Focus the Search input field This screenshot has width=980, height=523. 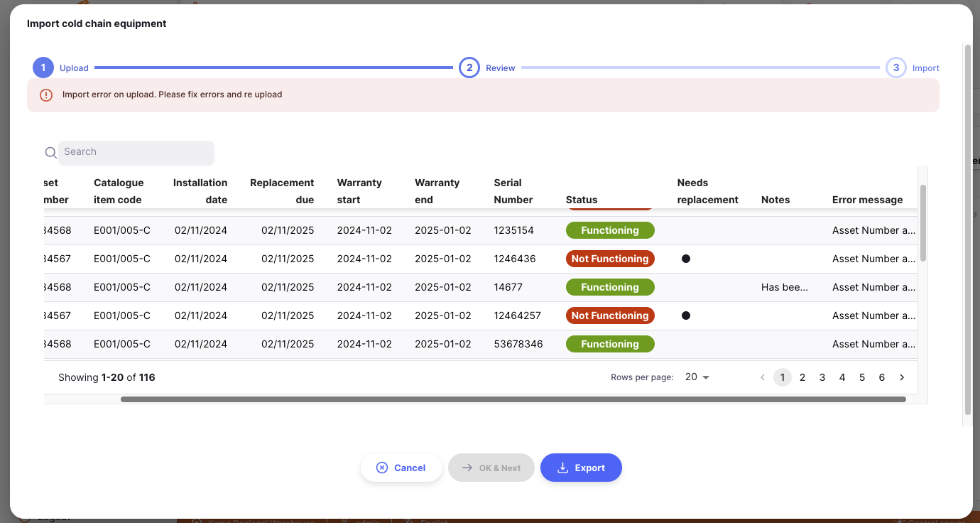[136, 153]
